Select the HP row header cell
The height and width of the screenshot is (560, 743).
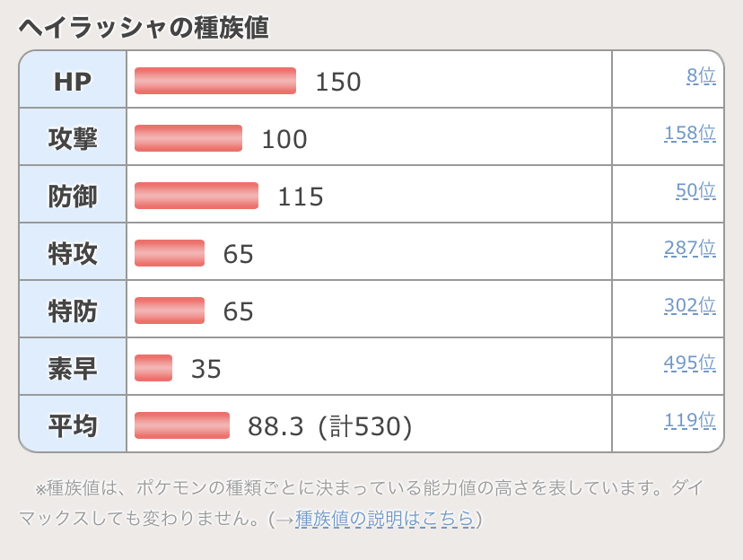[x=73, y=79]
